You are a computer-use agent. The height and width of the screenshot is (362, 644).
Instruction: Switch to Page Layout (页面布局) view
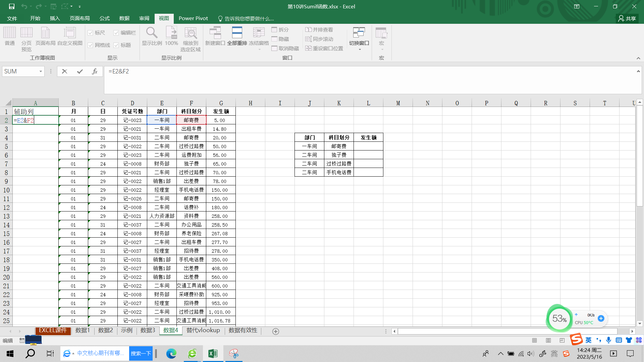45,36
